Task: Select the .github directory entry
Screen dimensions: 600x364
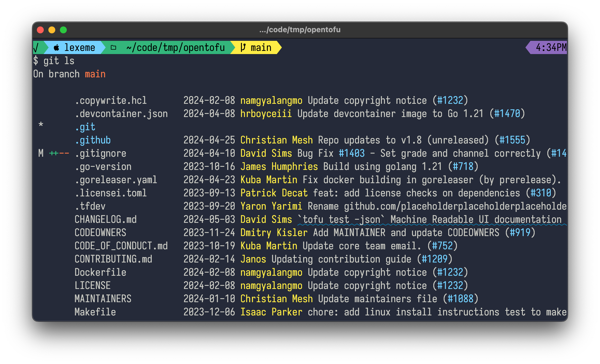Action: [93, 140]
